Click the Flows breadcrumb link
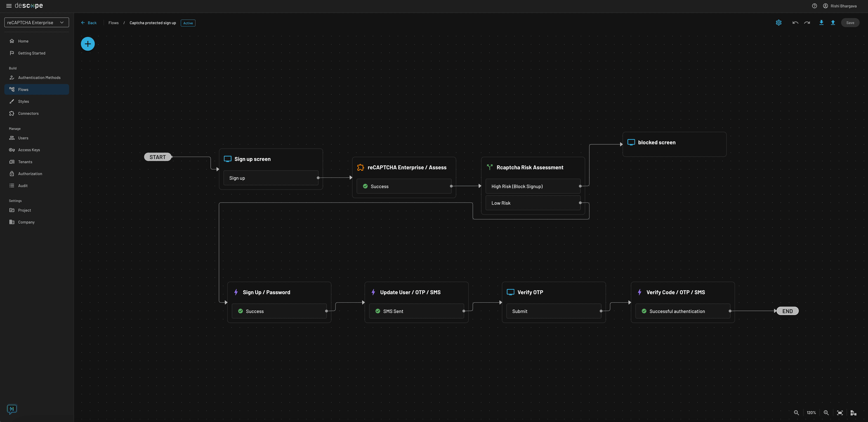Viewport: 868px width, 422px height. 113,23
